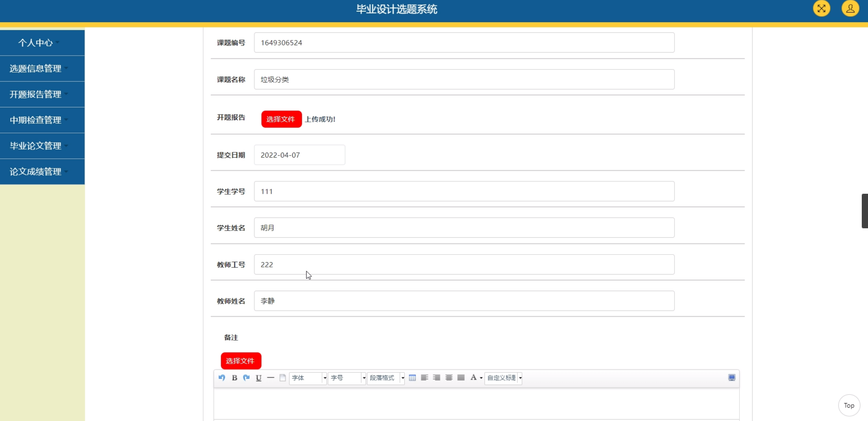Viewport: 868px width, 421px height.
Task: Click the 课题编号 input field
Action: tap(464, 42)
